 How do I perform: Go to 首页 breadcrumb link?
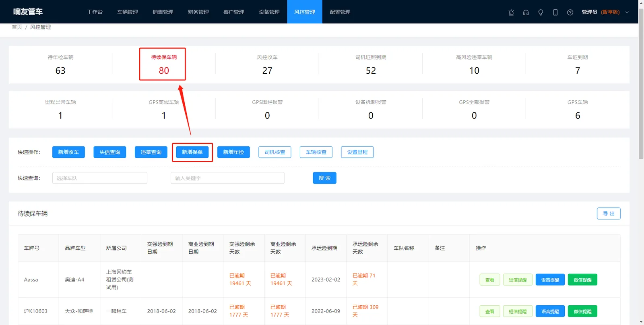click(x=17, y=27)
